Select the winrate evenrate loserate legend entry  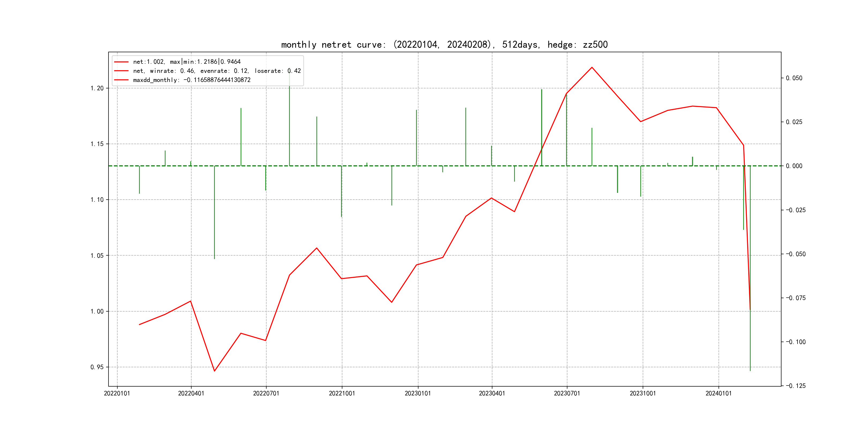(x=217, y=71)
